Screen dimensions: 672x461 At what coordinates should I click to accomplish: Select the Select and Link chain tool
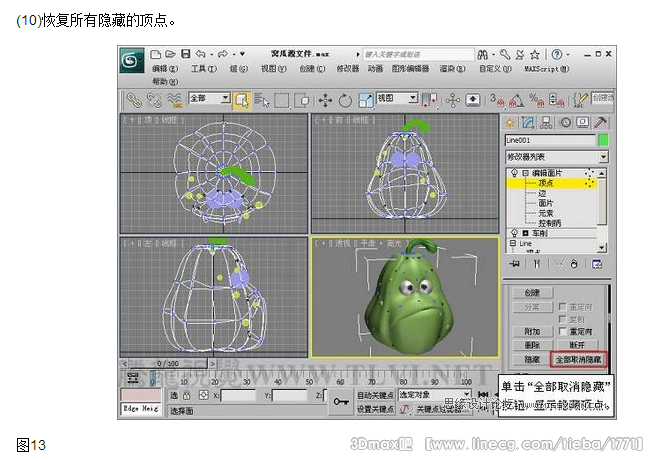point(134,100)
